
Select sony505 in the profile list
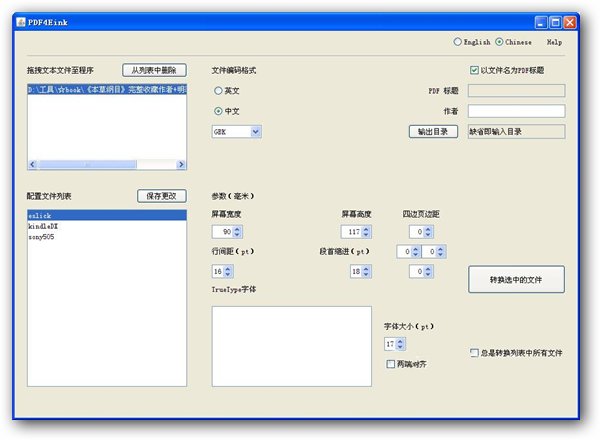pos(41,237)
